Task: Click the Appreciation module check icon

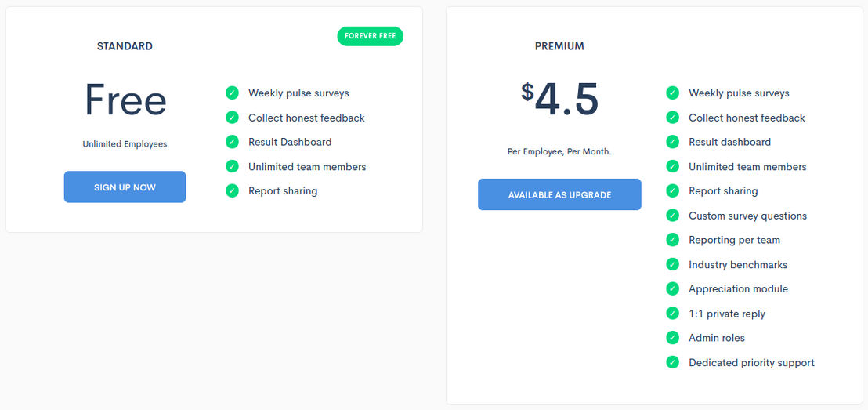Action: pos(673,288)
